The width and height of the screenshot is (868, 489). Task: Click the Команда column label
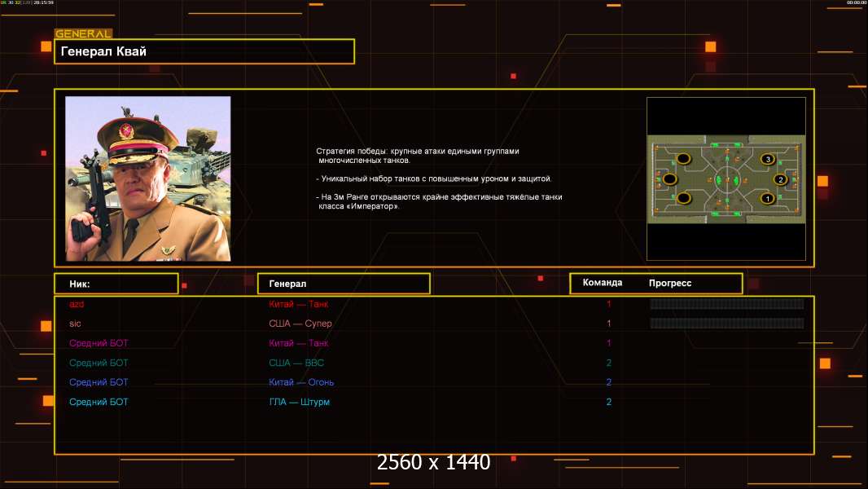603,283
